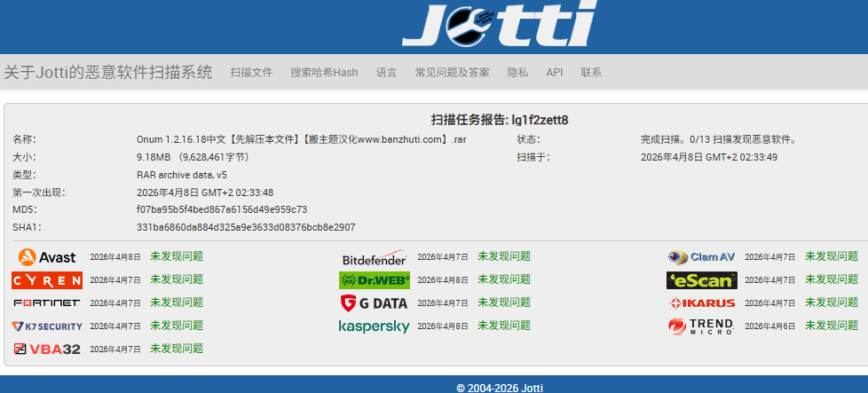
Task: Click Kaspersky's 未发现问题 result
Action: pyautogui.click(x=504, y=326)
